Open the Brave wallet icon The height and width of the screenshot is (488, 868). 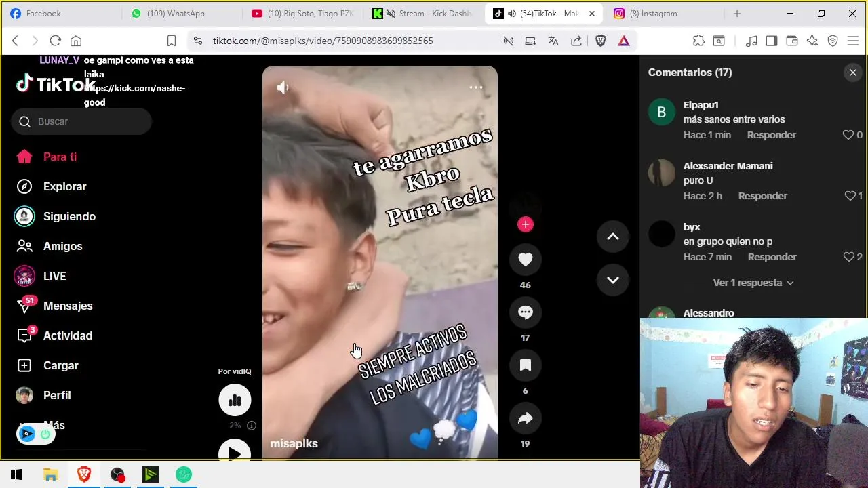coord(791,41)
